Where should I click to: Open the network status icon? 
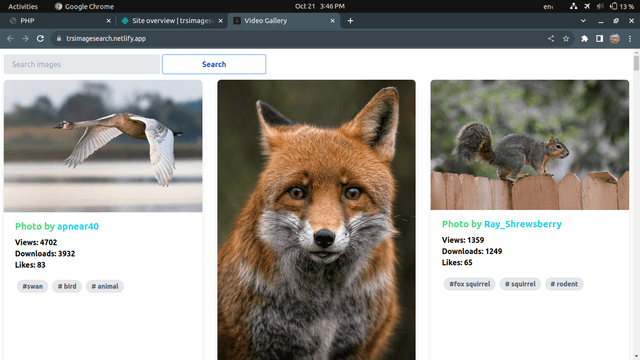(x=573, y=6)
